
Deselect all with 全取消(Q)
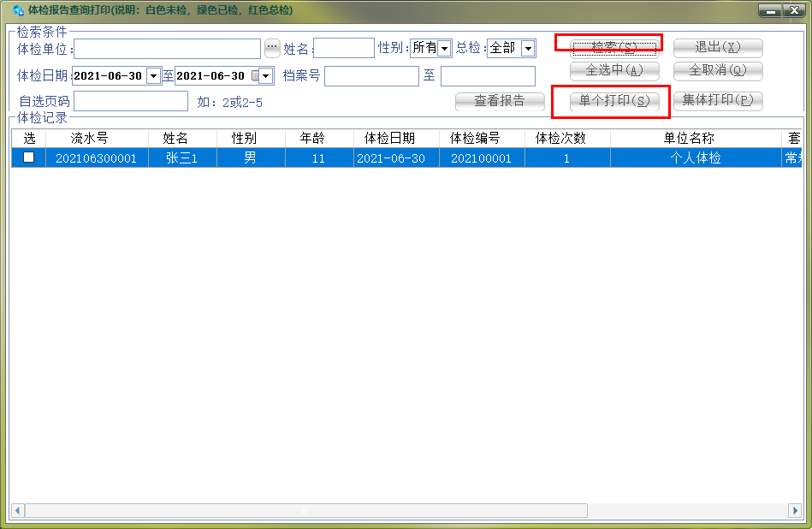[x=718, y=70]
